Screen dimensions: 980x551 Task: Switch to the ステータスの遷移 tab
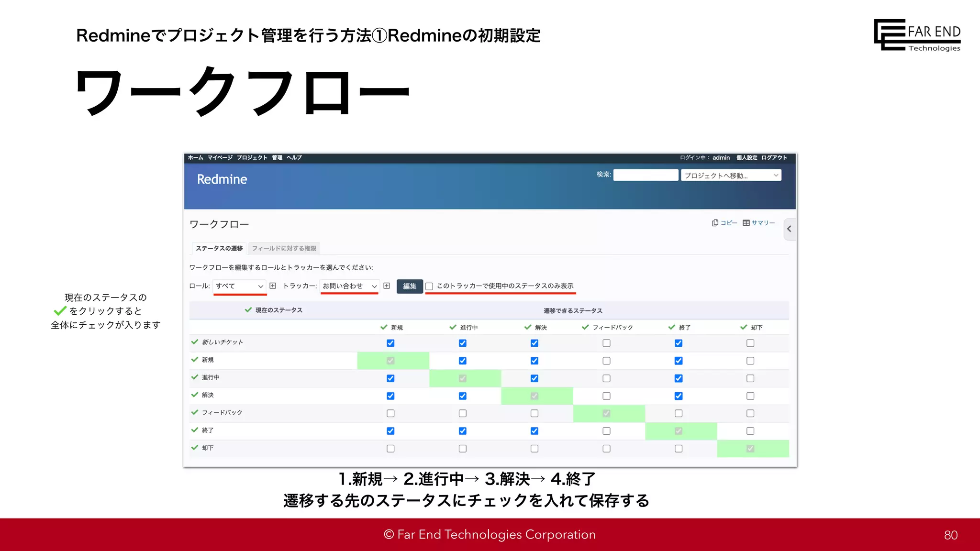[x=219, y=248]
